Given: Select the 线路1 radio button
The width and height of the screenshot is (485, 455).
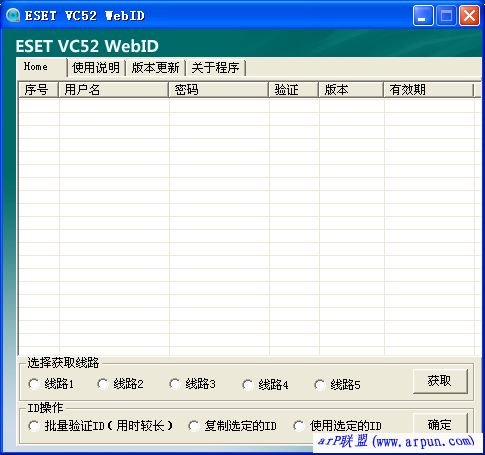Looking at the screenshot, I should pos(51,384).
